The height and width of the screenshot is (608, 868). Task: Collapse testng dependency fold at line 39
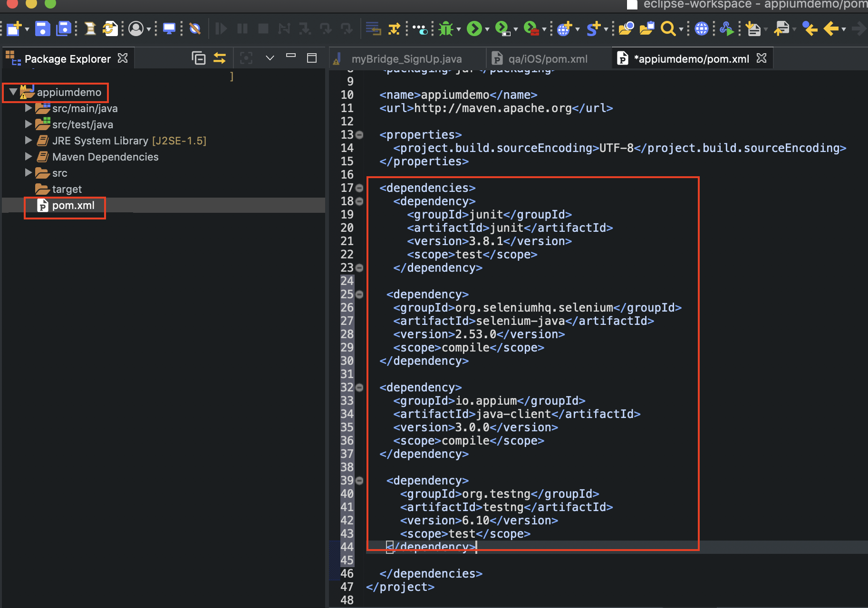(359, 481)
